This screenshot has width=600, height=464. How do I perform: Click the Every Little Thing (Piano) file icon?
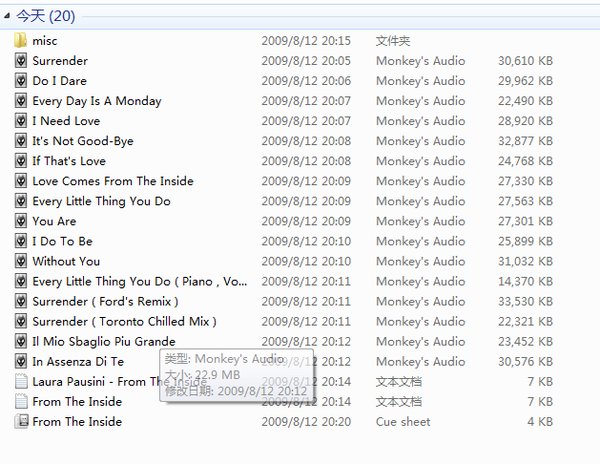(x=21, y=281)
